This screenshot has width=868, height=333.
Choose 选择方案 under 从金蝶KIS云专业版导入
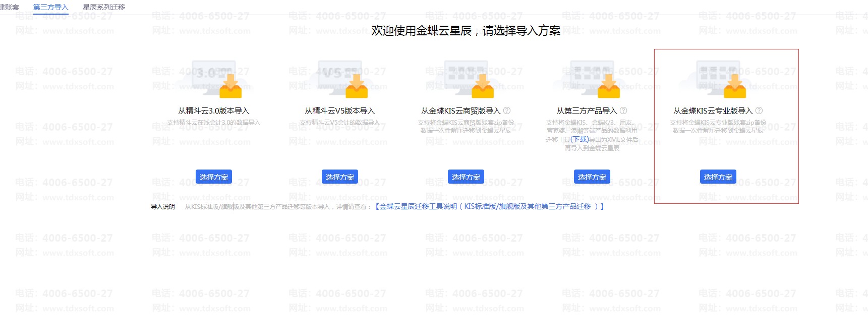[x=718, y=177]
